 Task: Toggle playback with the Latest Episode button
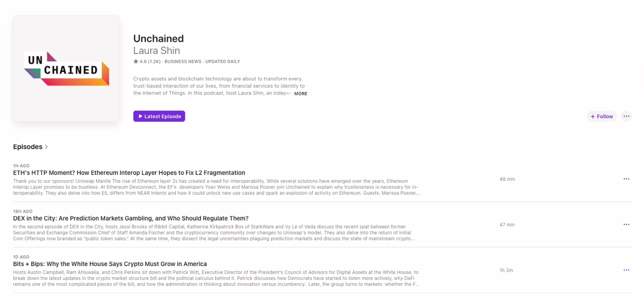click(159, 116)
